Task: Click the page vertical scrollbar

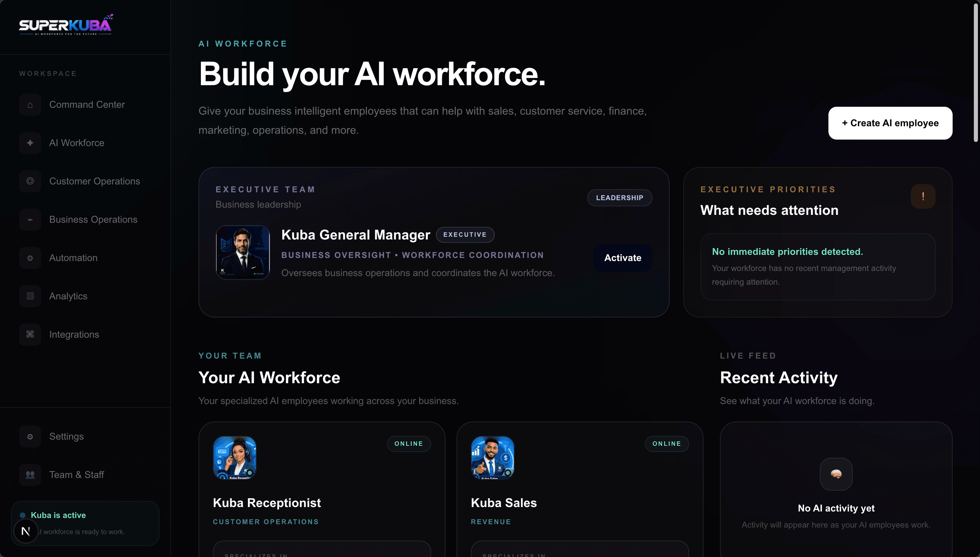Action: [x=976, y=73]
